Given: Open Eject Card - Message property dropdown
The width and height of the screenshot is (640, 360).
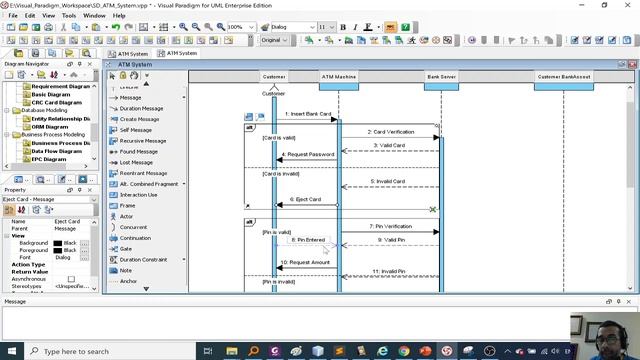Looking at the screenshot, I should click(94, 200).
